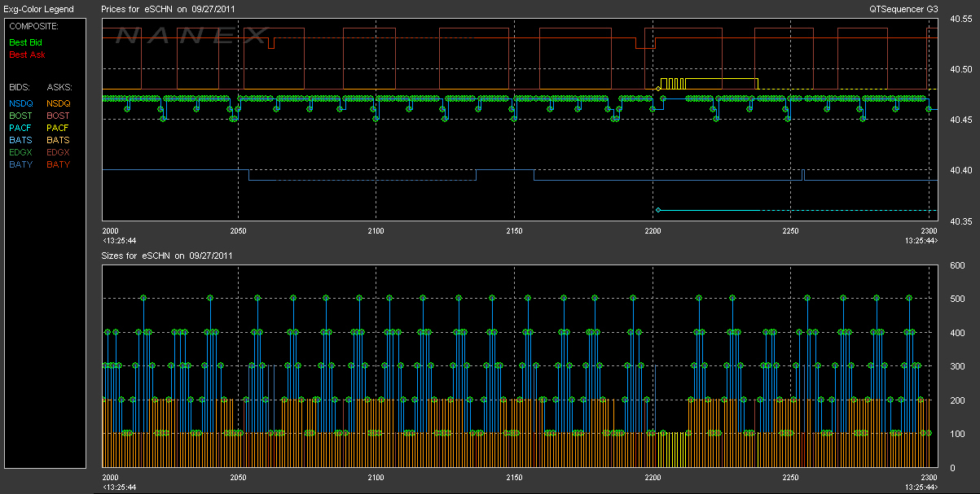Pick the green EDGX entry under BIDS

point(21,152)
